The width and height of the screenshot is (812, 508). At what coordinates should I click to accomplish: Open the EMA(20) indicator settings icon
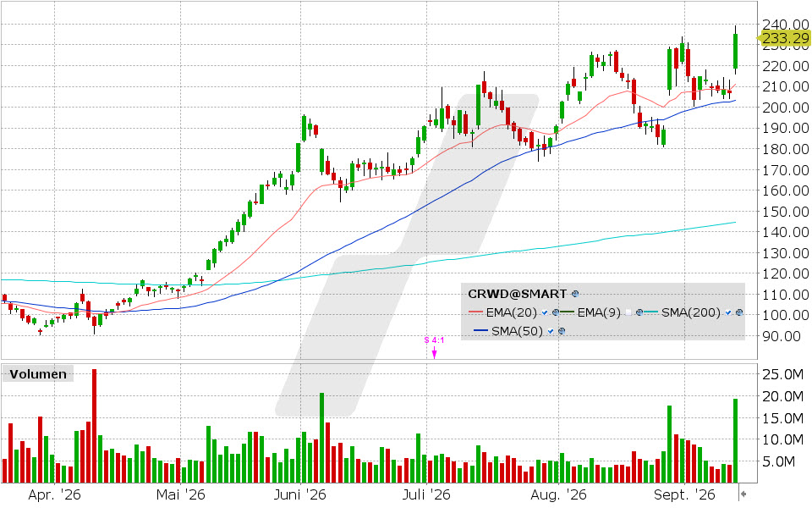tap(555, 312)
